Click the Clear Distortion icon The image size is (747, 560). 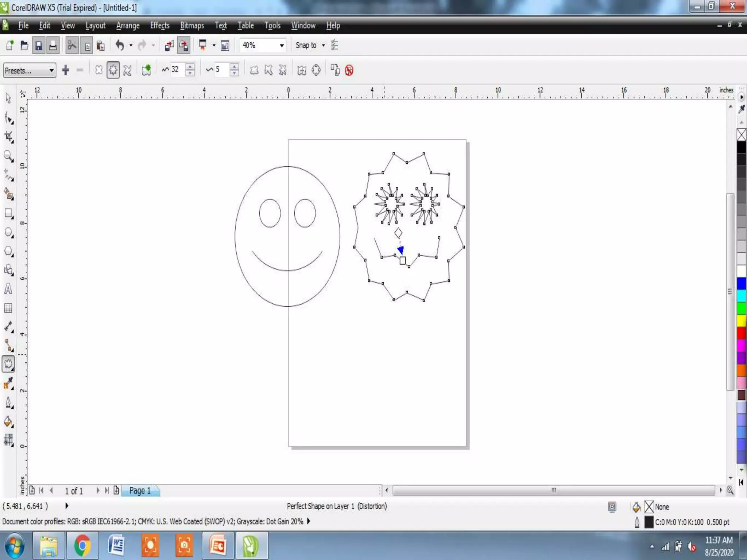coord(349,70)
